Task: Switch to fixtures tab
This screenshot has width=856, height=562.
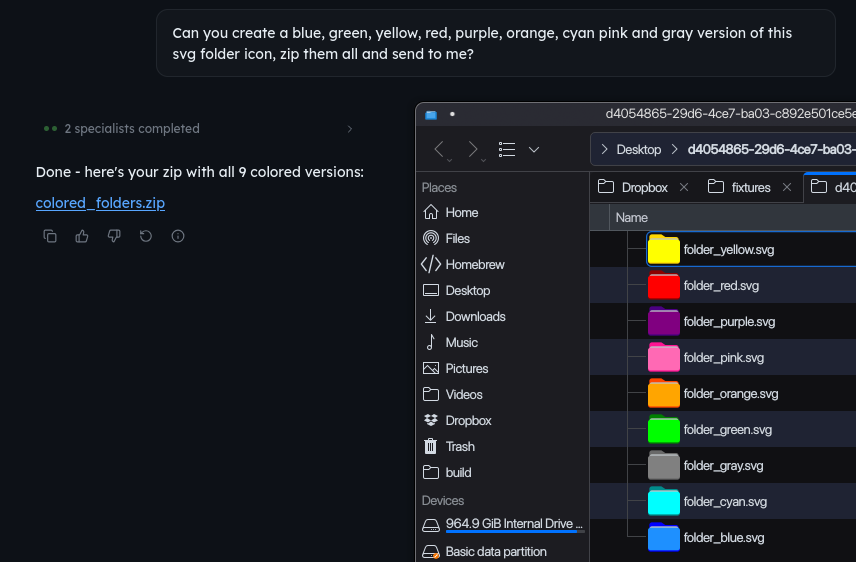Action: [739, 187]
